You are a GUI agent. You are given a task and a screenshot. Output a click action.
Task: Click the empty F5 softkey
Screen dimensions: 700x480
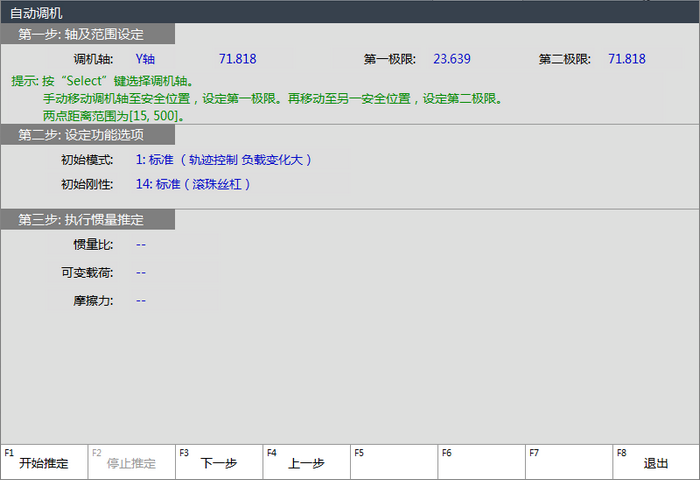pyautogui.click(x=394, y=462)
